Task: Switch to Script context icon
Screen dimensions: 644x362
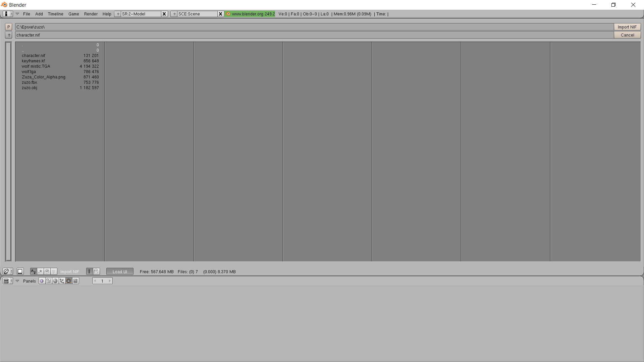Action: pos(49,281)
